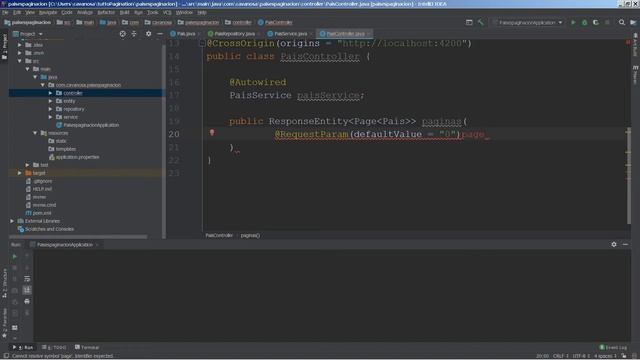The width and height of the screenshot is (640, 360).
Task: Expand the controller package arrow
Action: point(51,93)
